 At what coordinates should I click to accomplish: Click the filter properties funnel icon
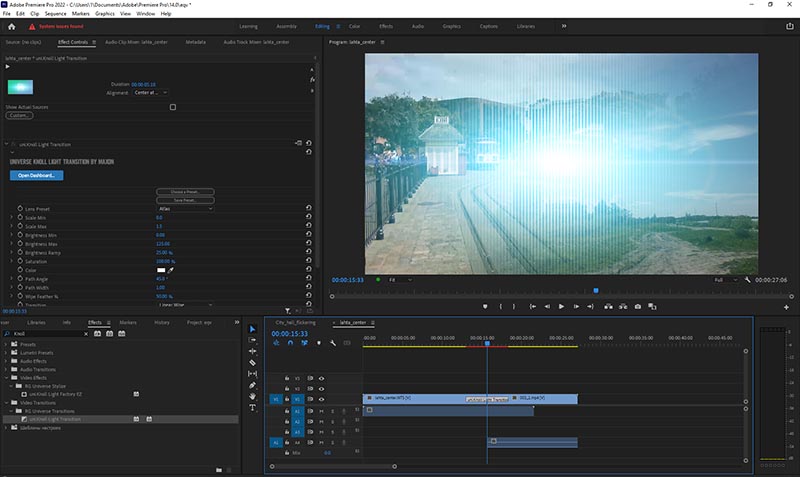tap(288, 311)
